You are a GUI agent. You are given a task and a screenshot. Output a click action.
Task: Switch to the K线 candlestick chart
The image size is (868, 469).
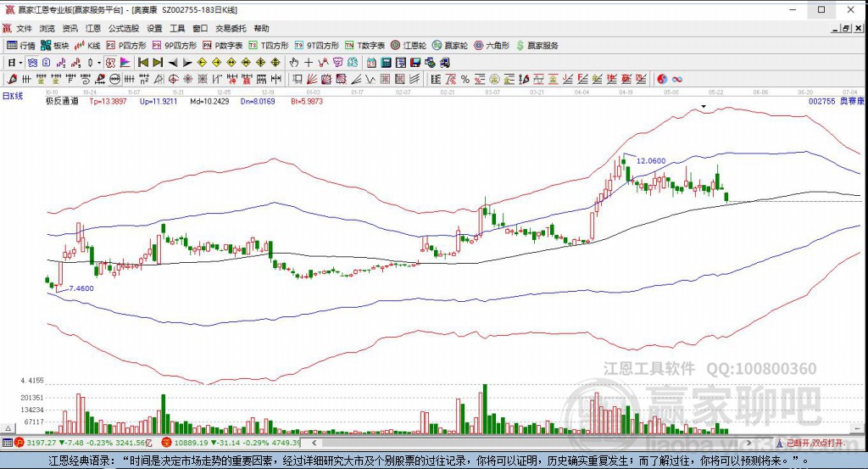[x=87, y=46]
